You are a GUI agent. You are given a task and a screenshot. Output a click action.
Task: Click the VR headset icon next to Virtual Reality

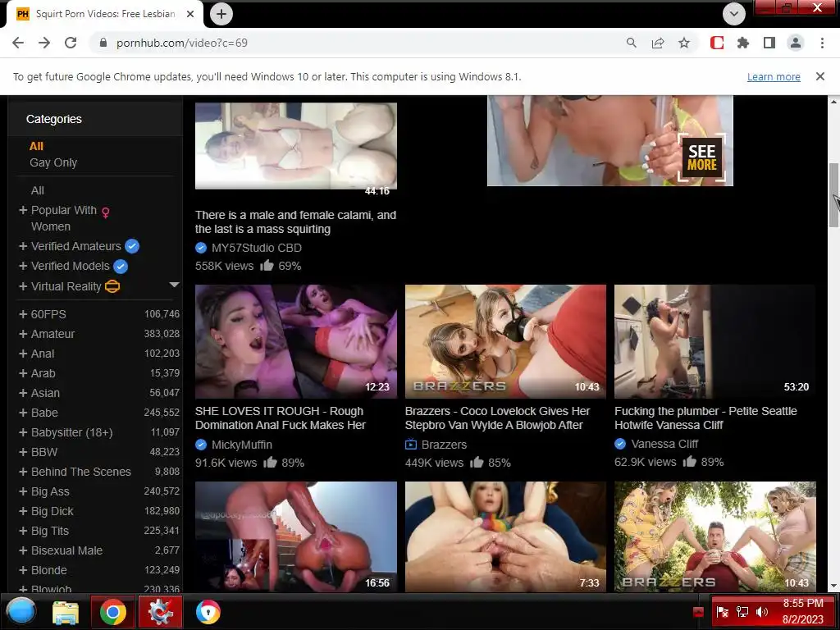click(x=112, y=286)
